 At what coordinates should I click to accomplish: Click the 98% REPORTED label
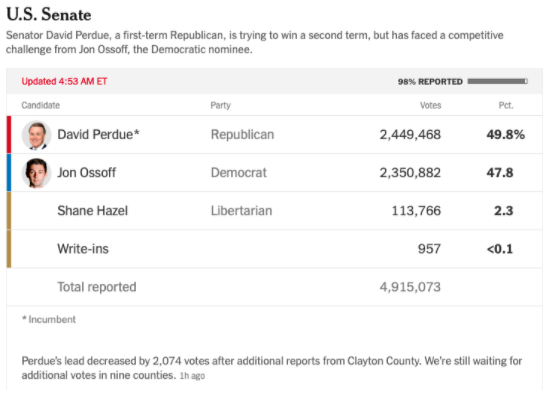[430, 82]
